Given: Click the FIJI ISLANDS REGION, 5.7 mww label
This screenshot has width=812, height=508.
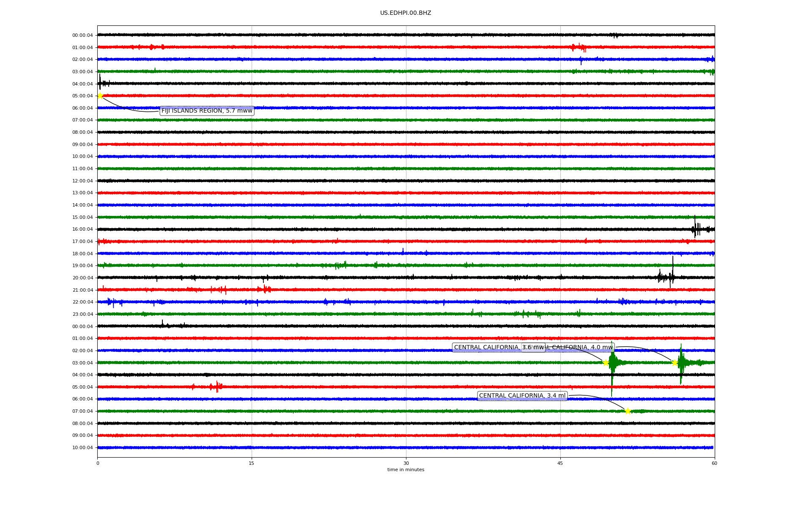Looking at the screenshot, I should (x=207, y=111).
